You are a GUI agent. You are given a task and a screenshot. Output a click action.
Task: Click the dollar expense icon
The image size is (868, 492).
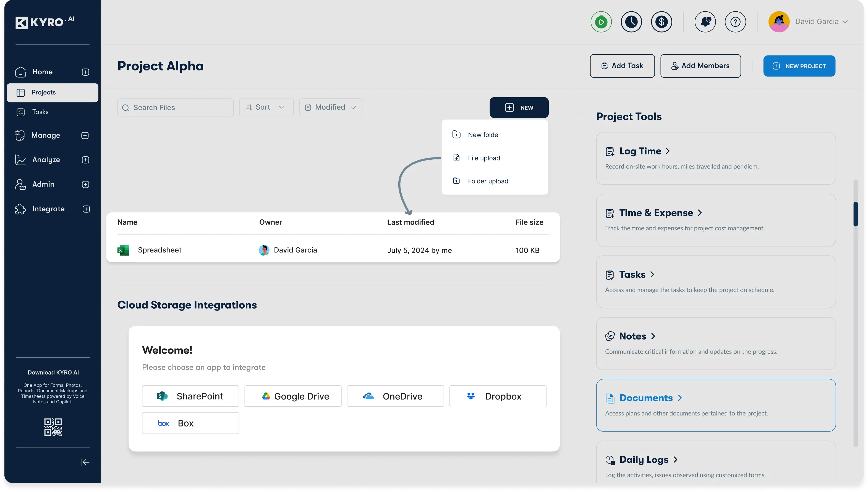click(x=662, y=22)
